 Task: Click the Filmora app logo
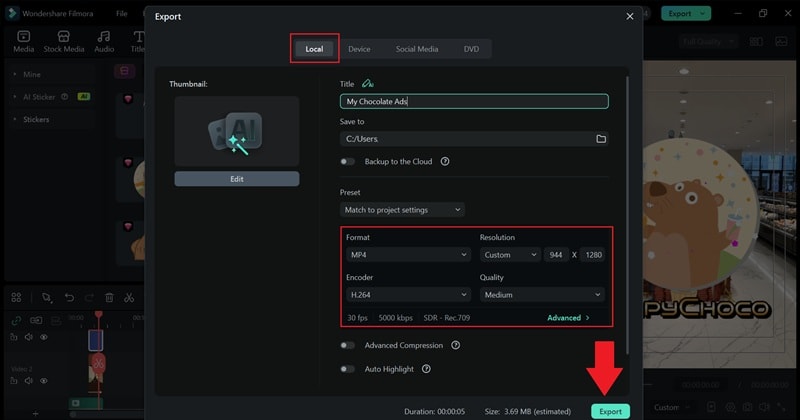pos(12,13)
